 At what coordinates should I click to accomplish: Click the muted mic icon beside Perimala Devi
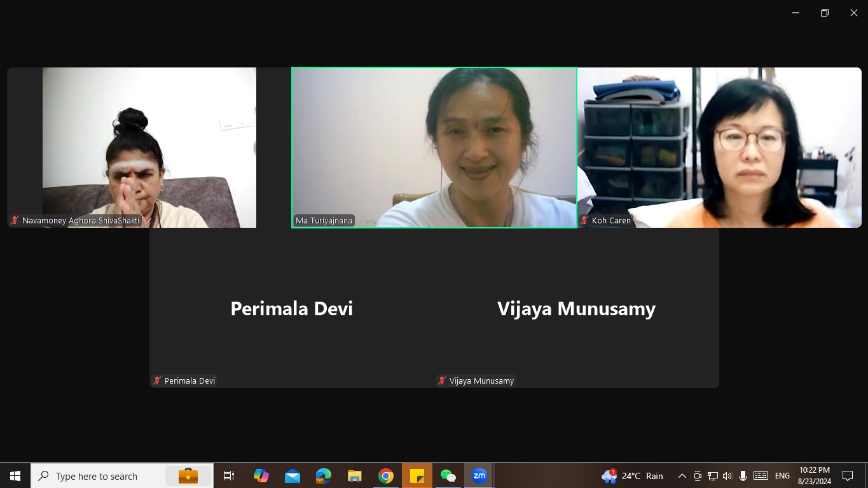157,380
